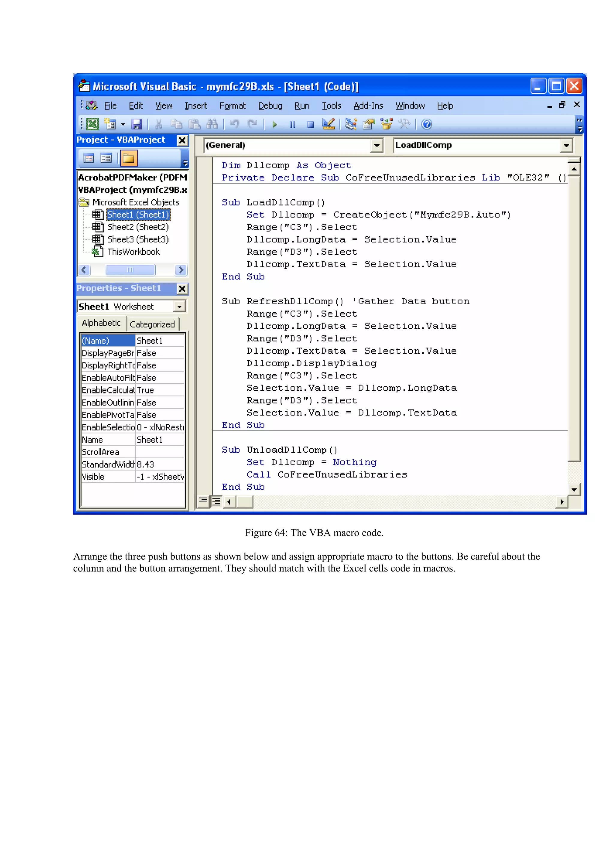Click the Save workbook icon
This screenshot has width=614, height=868.
tap(137, 124)
